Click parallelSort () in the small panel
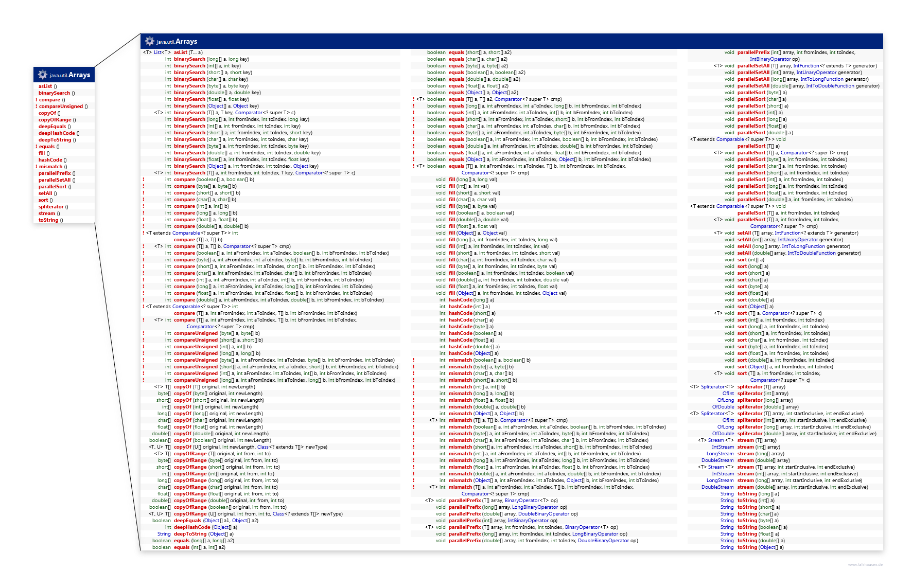Screen dimensions: 912x588 pyautogui.click(x=55, y=187)
